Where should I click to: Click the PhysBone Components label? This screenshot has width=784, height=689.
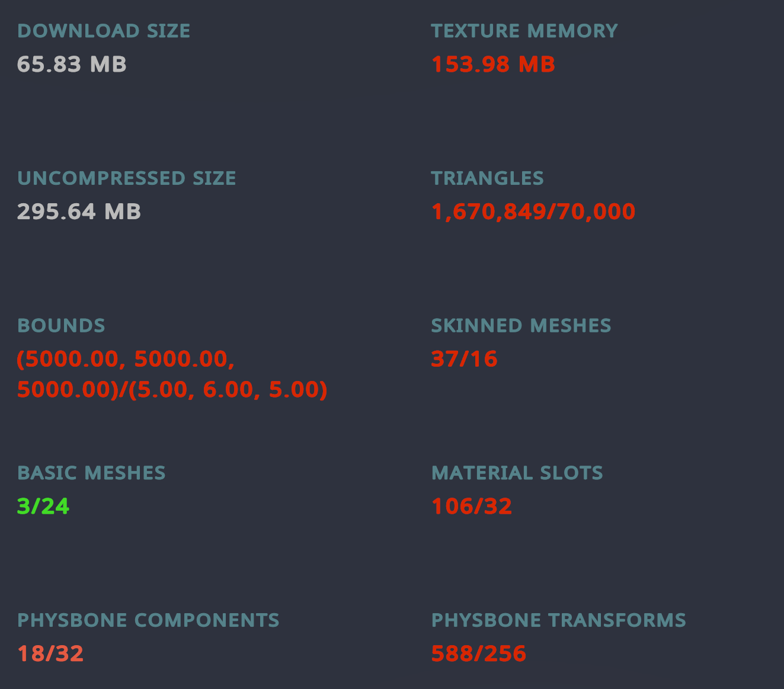pyautogui.click(x=148, y=620)
